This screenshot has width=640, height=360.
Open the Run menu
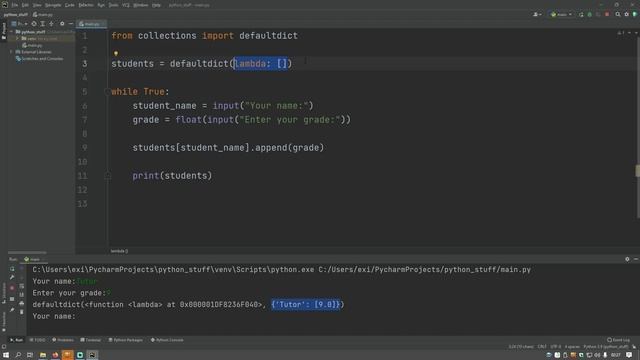(x=101, y=5)
